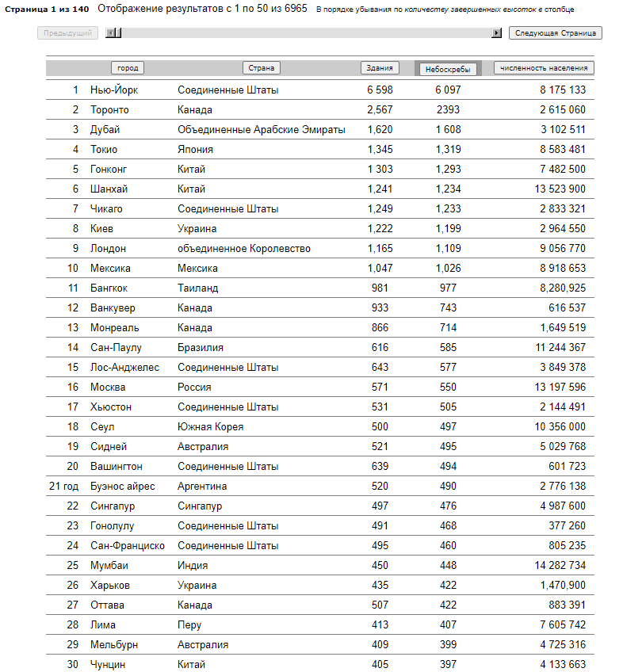Select the active Небоскребы sort column
The height and width of the screenshot is (672, 623).
click(448, 69)
